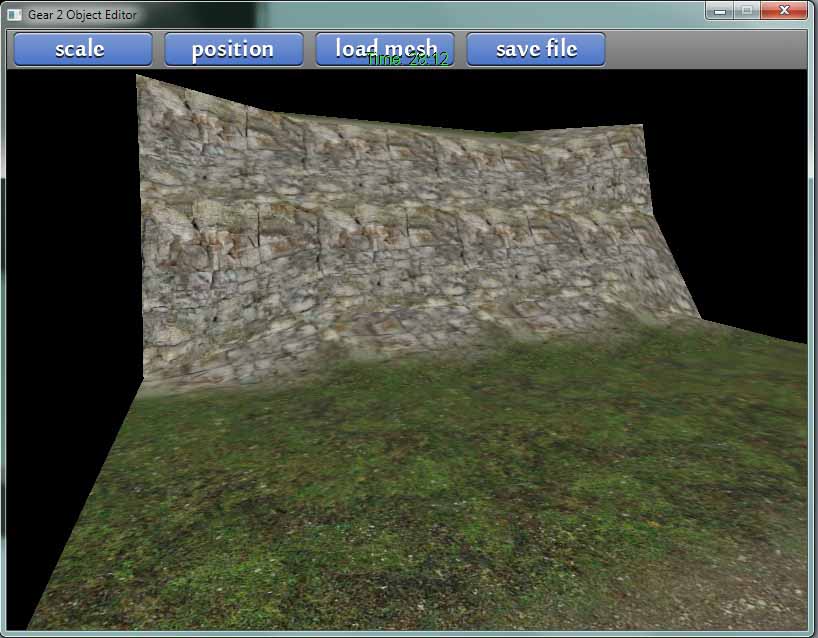Open the load mesh dialog
This screenshot has height=638, width=818.
[385, 49]
